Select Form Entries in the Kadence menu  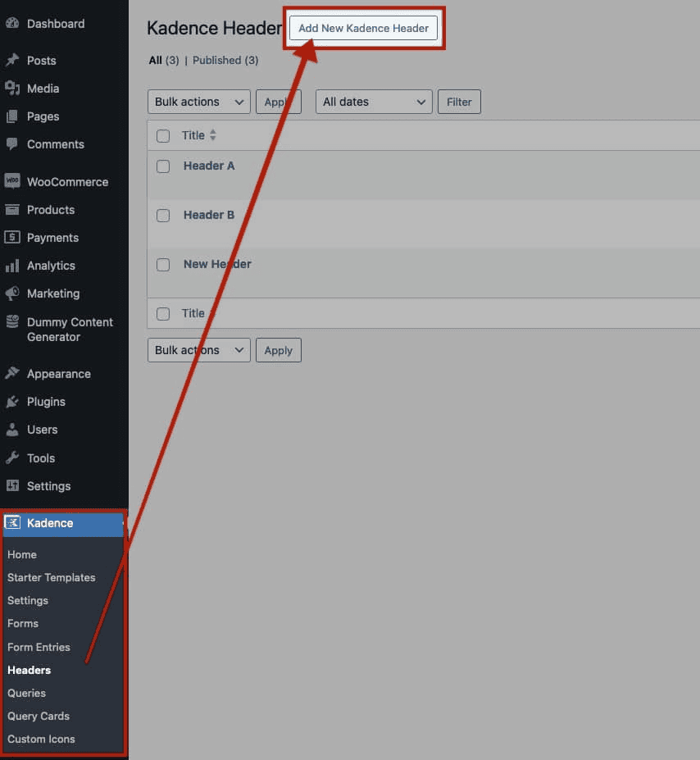[39, 647]
